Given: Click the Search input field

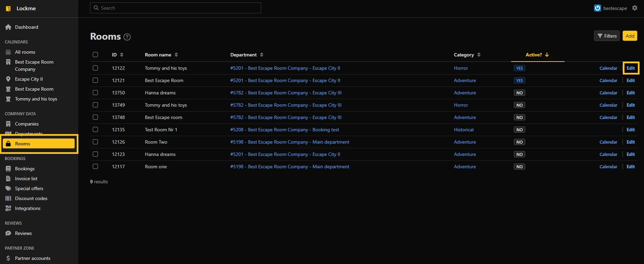Looking at the screenshot, I should pyautogui.click(x=176, y=8).
